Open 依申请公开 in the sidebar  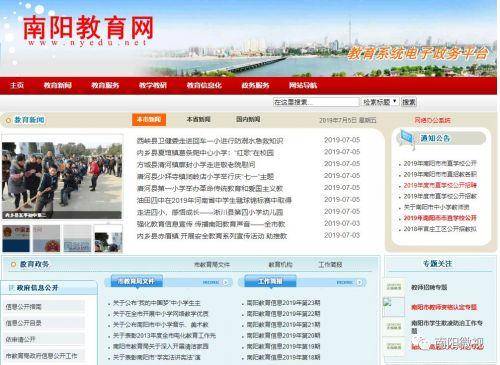click(x=20, y=339)
